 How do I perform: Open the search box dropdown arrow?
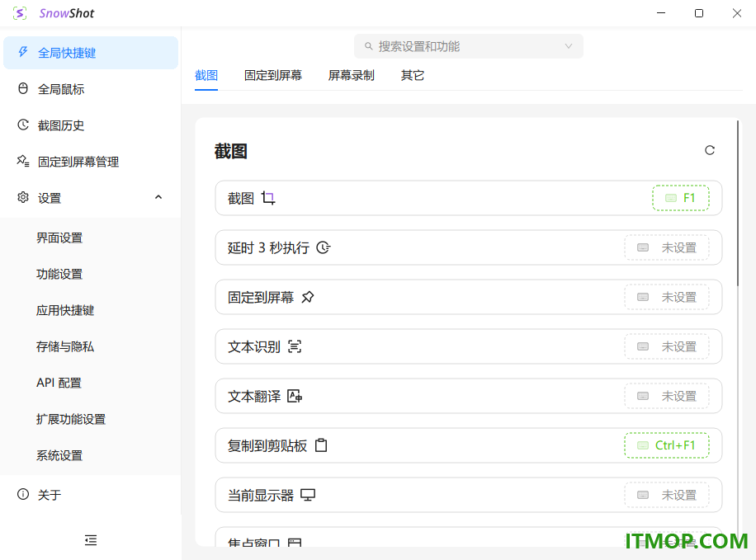pos(569,46)
